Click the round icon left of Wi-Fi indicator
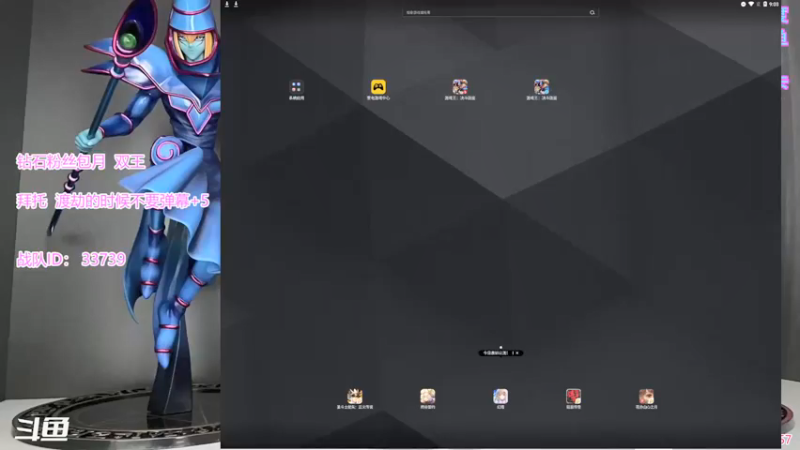 click(743, 4)
